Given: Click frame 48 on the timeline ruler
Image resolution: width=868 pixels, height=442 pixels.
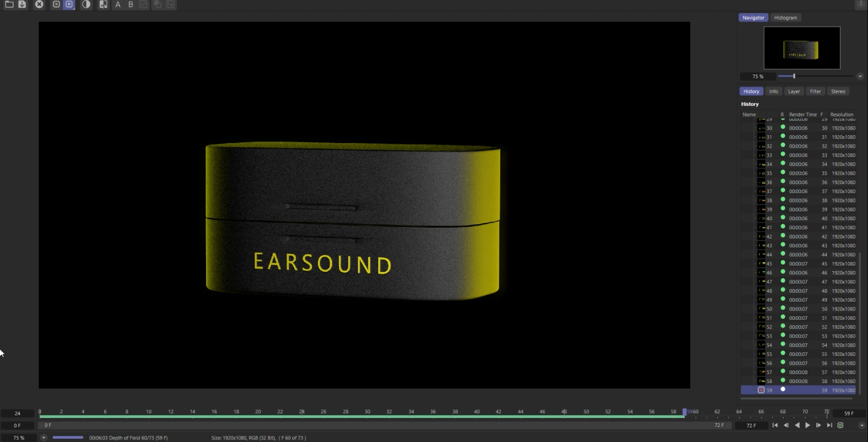Looking at the screenshot, I should [x=564, y=412].
